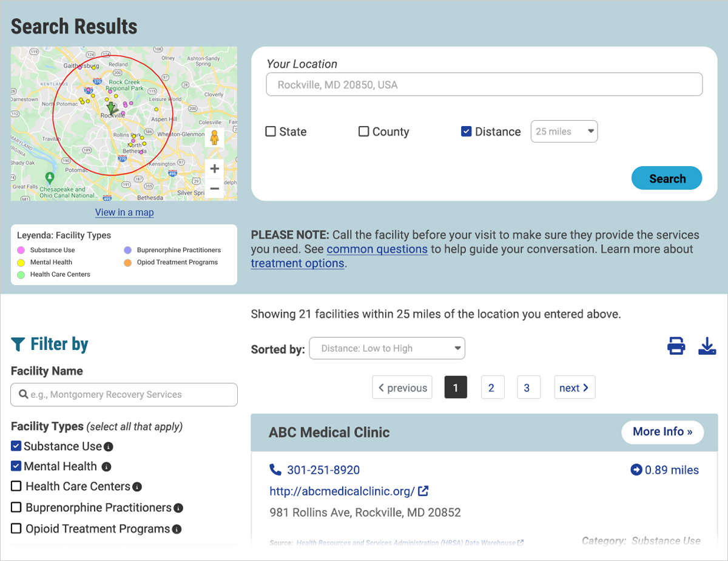Click inside the Your Location field
The image size is (728, 561).
coord(484,84)
